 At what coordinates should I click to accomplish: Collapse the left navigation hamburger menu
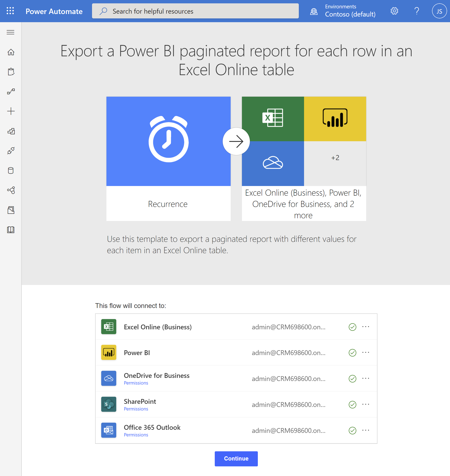point(10,32)
